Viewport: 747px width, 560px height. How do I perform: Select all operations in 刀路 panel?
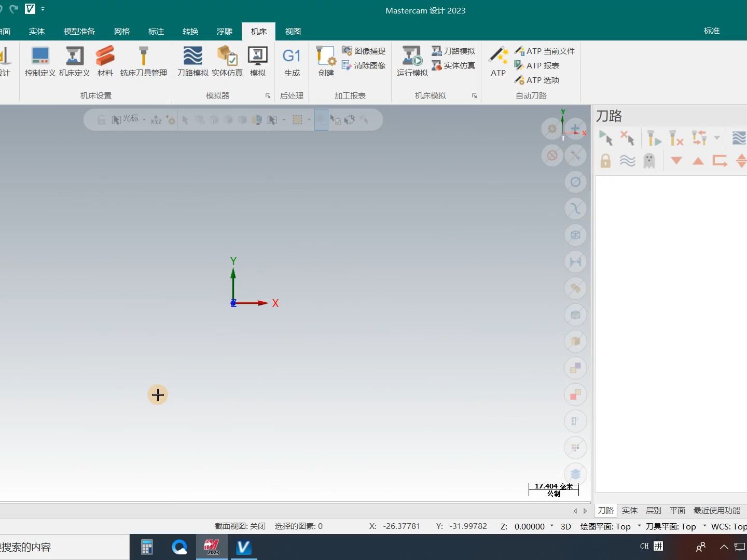click(605, 138)
